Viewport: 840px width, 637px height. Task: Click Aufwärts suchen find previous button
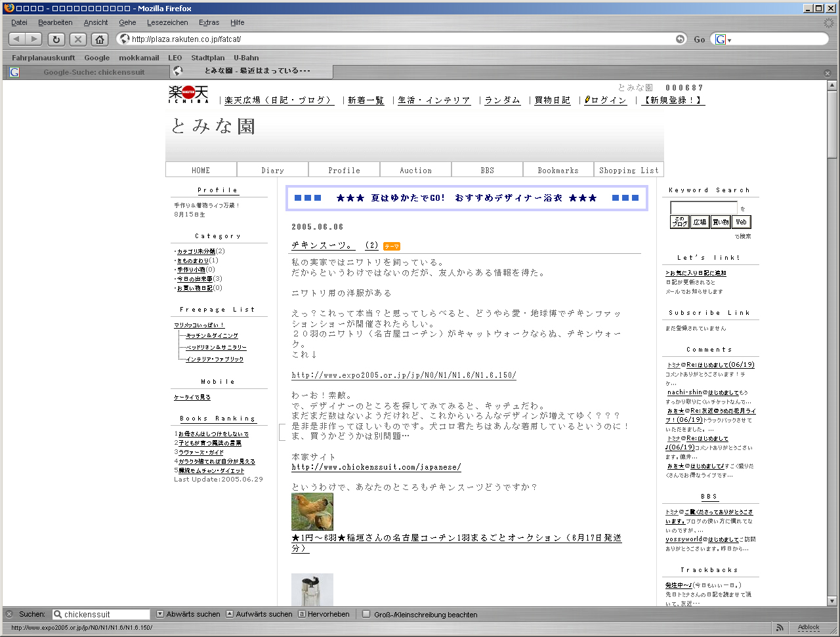259,615
